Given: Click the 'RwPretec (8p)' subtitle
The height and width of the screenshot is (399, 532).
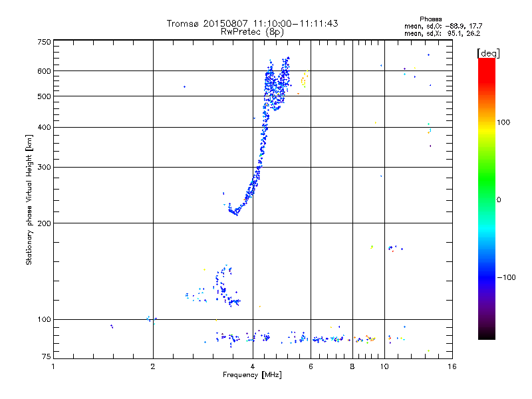Looking at the screenshot, I should pyautogui.click(x=252, y=32).
